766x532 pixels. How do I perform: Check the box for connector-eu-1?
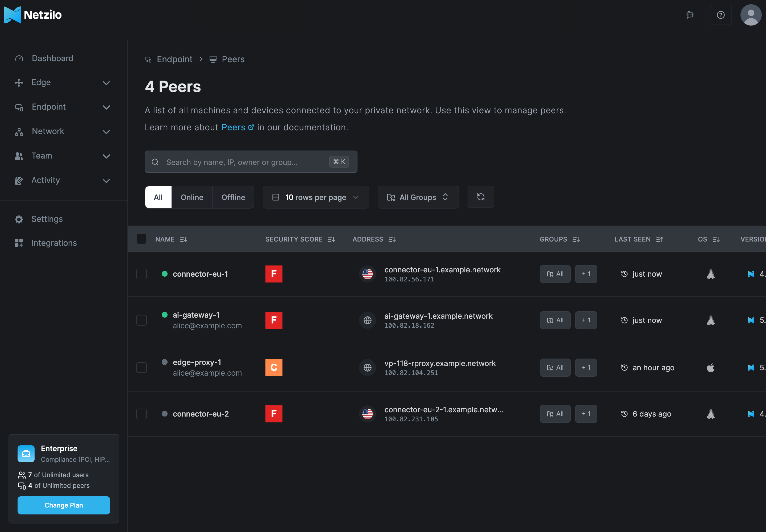(141, 274)
